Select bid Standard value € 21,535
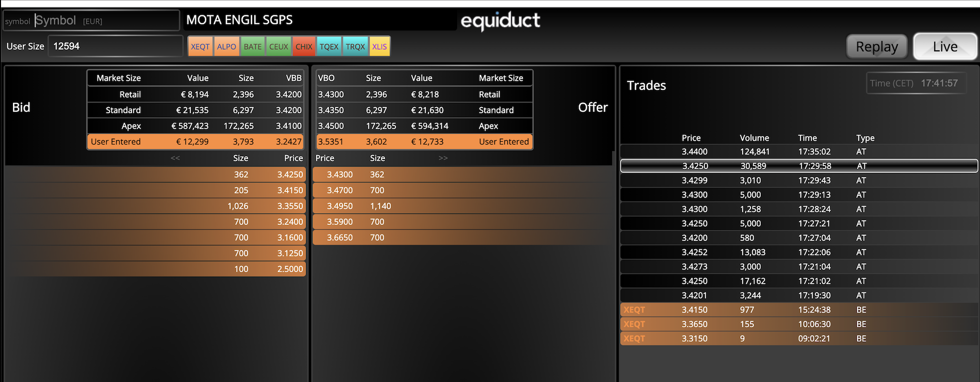The image size is (980, 382). (x=192, y=110)
